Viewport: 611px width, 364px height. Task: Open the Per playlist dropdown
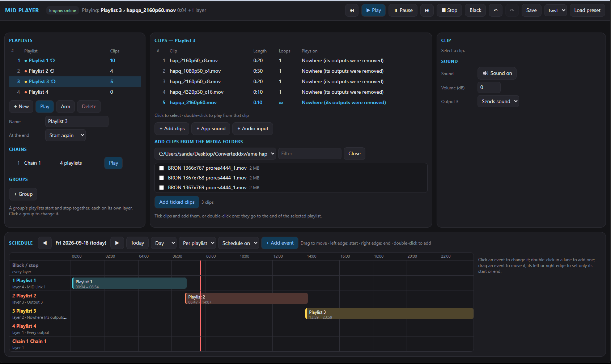198,243
